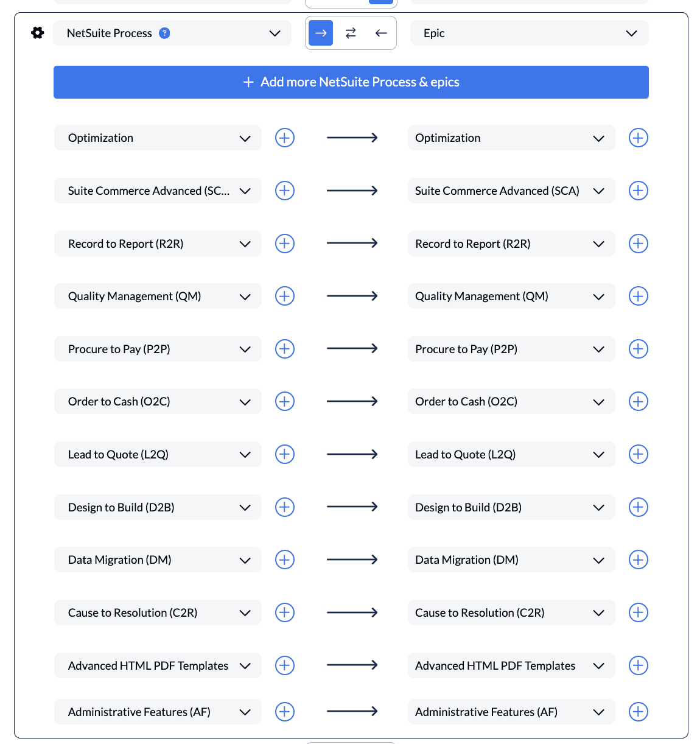This screenshot has width=700, height=744.
Task: Select right-arrow one-way sync direction
Action: 321,33
